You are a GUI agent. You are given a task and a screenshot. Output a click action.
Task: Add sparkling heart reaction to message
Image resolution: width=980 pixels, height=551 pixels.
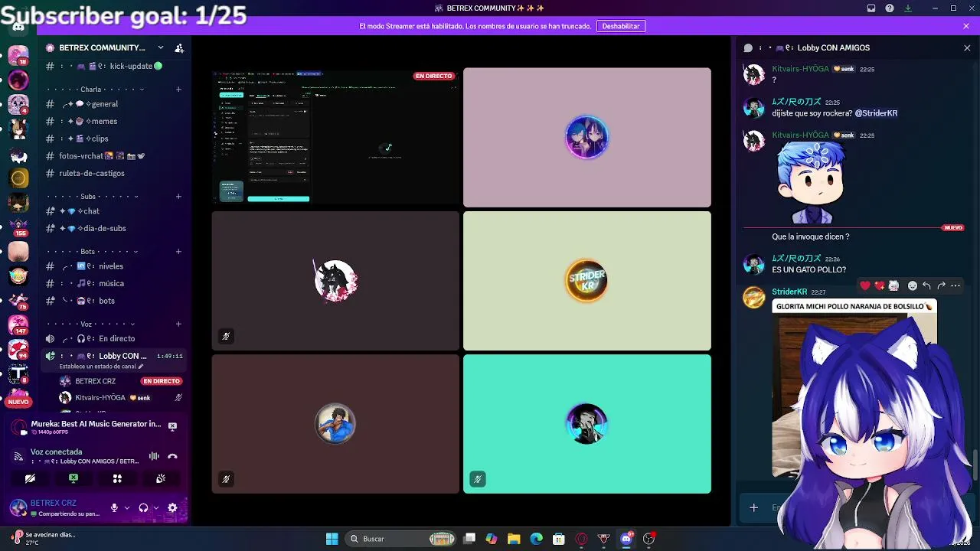coord(880,285)
